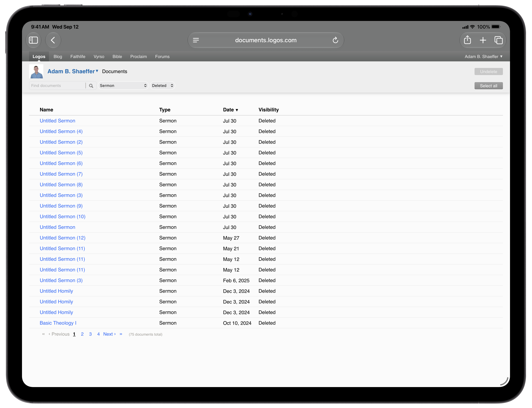
Task: Expand the Adam B. Shaeffer profile heading dropdown
Action: pyautogui.click(x=73, y=71)
